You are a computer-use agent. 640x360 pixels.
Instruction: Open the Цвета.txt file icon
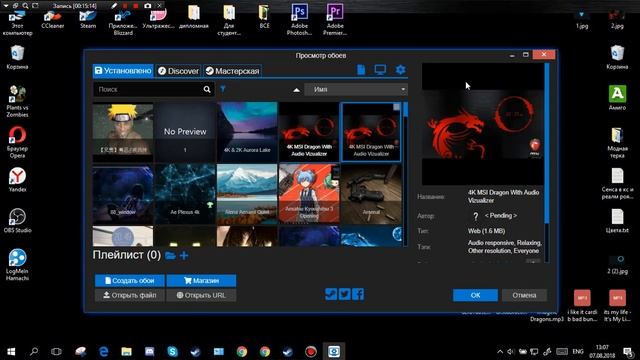(617, 220)
